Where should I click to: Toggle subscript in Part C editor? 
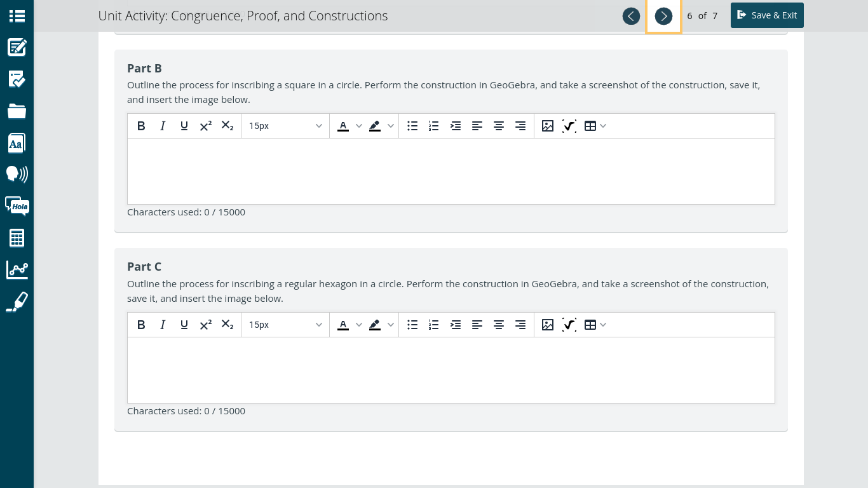(x=227, y=325)
